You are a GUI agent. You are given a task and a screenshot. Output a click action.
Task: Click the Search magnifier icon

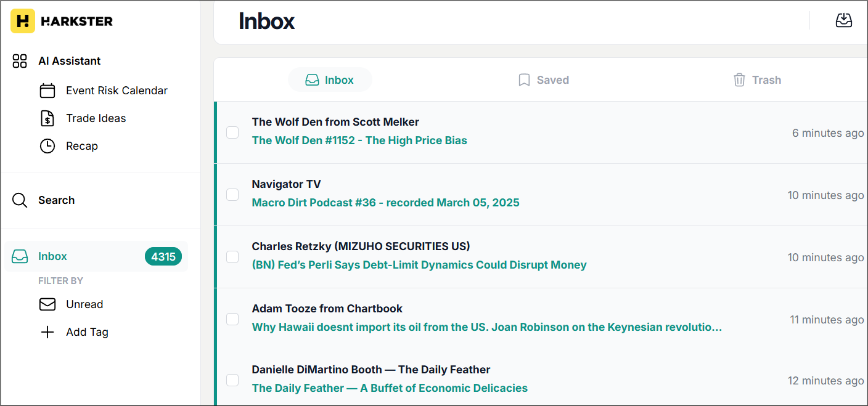[20, 200]
